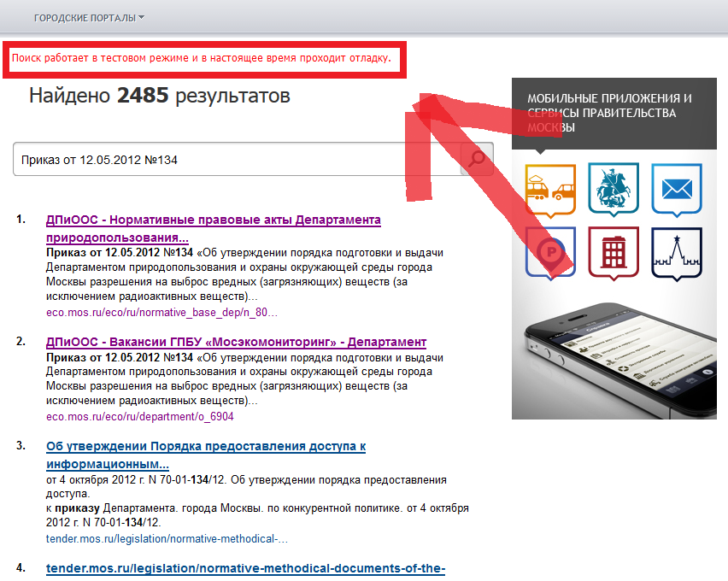Click the red building app icon
Image resolution: width=728 pixels, height=581 pixels.
click(614, 252)
